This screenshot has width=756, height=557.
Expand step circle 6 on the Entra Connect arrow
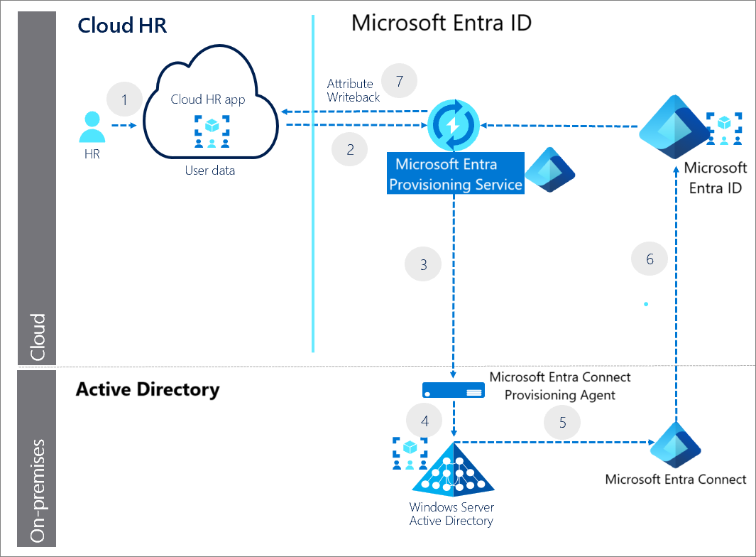650,259
